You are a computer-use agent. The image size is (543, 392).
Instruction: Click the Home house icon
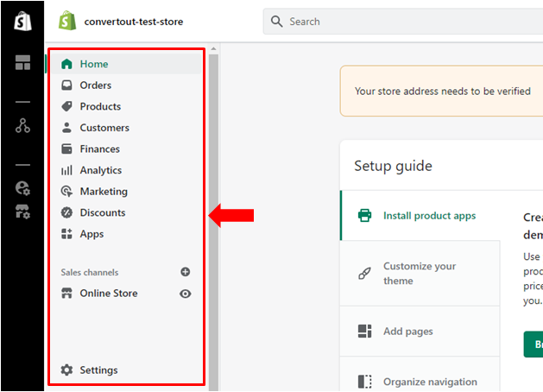66,64
